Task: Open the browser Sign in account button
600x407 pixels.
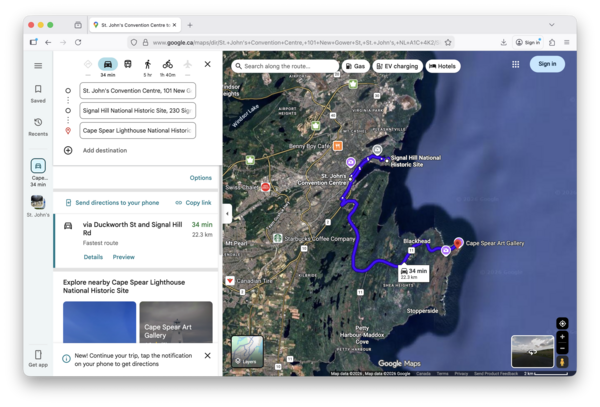Action: click(528, 42)
